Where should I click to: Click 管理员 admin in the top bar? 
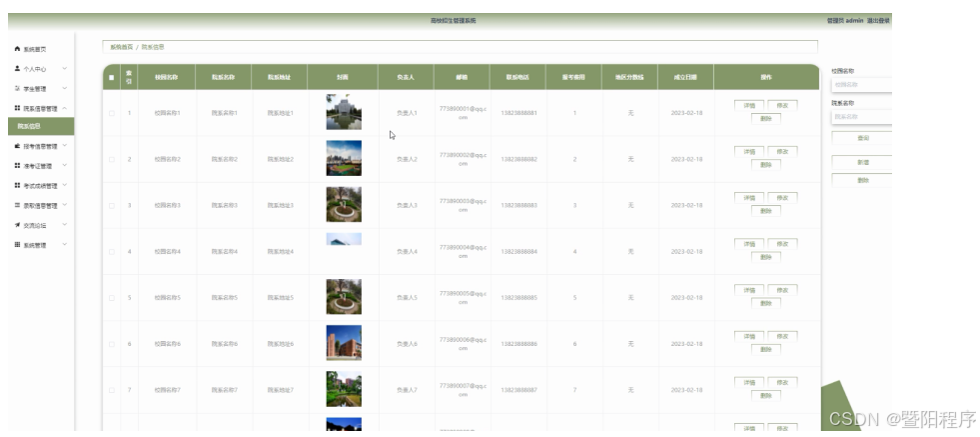coord(845,21)
